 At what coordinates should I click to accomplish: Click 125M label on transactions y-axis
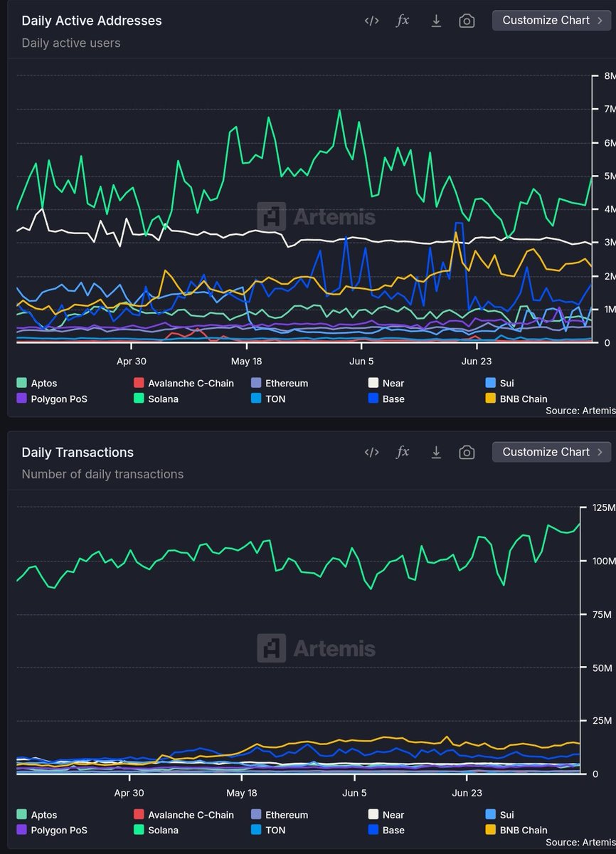click(x=603, y=507)
